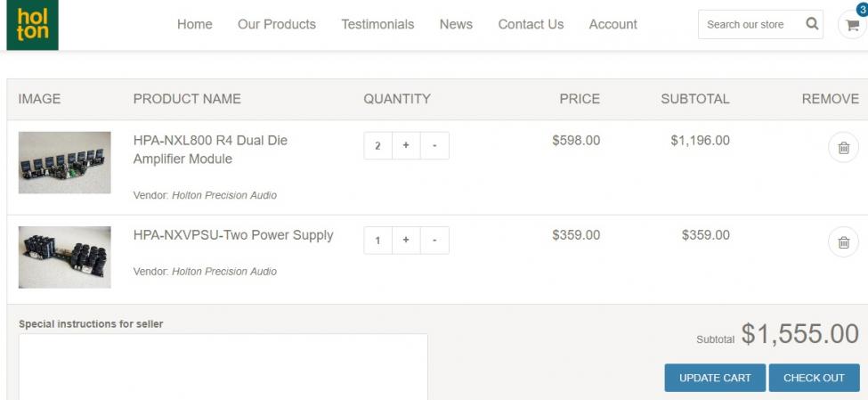Open the shopping cart icon

tap(852, 25)
